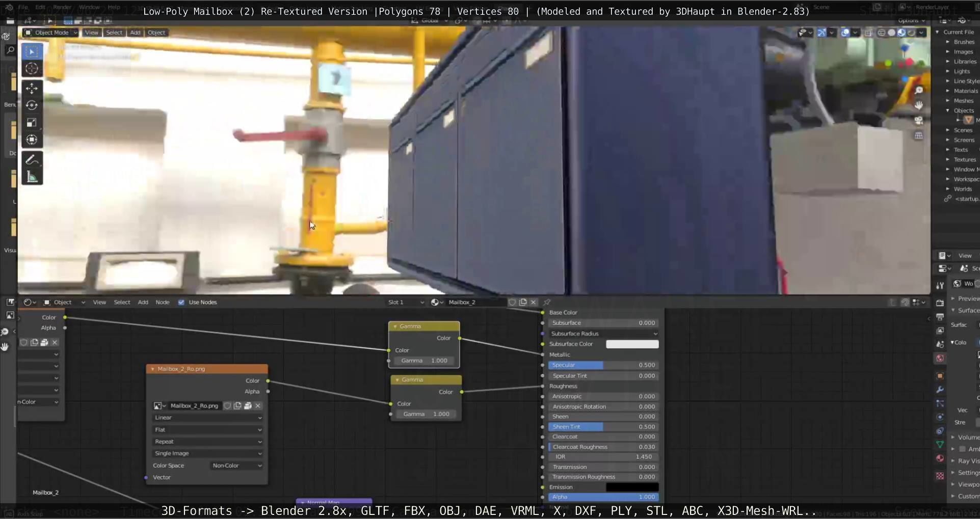The image size is (980, 519).
Task: Open the viewport View menu
Action: [92, 33]
